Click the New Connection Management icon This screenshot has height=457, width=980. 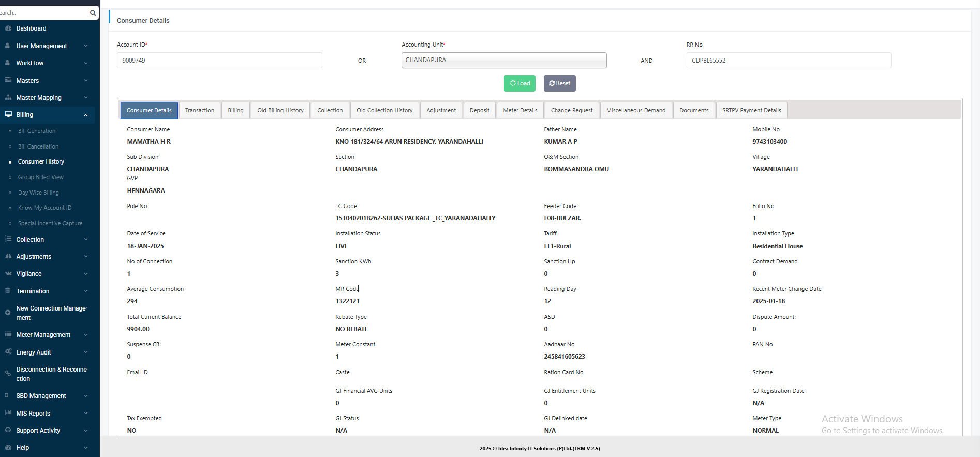tap(8, 313)
